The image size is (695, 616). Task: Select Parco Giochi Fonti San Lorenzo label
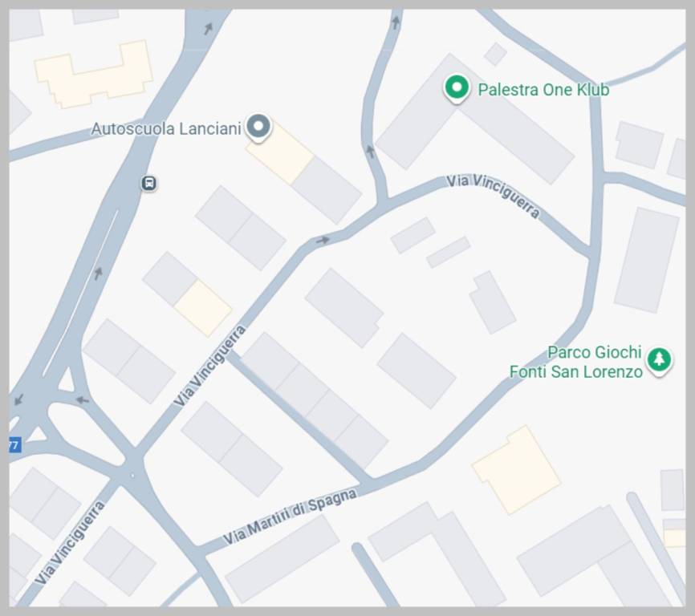[x=575, y=362]
